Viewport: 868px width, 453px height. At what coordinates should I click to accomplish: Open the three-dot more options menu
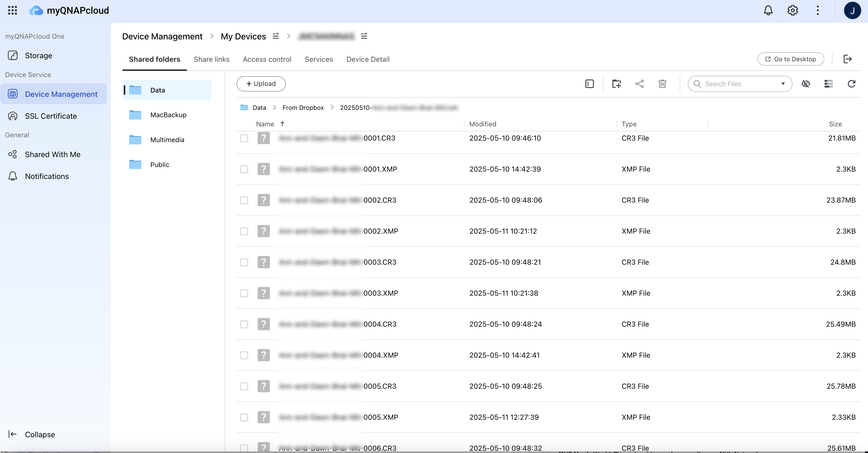(817, 10)
